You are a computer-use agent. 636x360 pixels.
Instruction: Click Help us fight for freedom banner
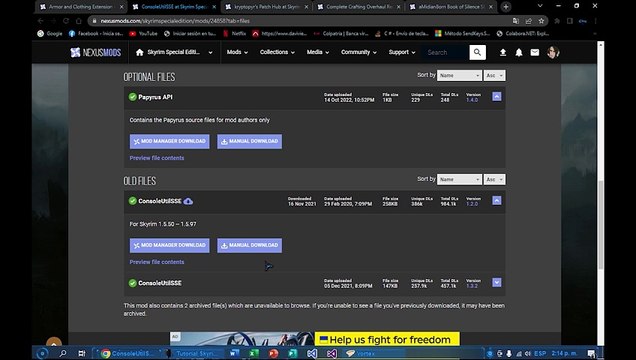click(x=387, y=339)
